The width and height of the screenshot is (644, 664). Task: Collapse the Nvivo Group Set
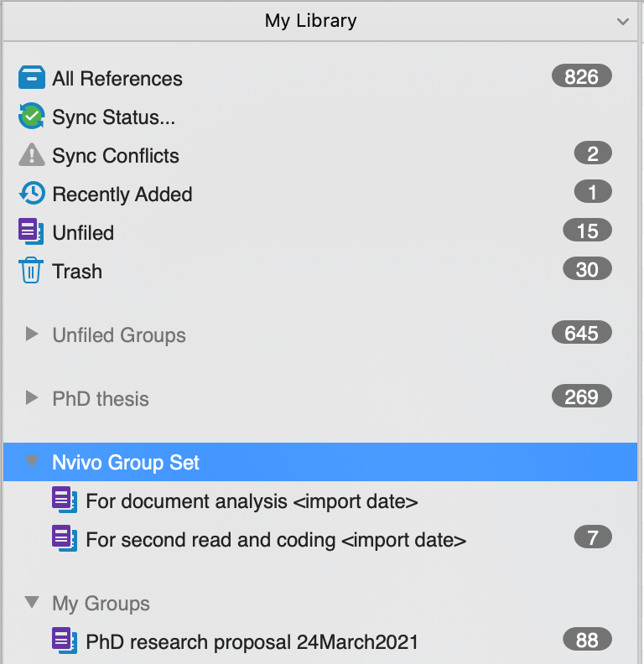pyautogui.click(x=32, y=462)
